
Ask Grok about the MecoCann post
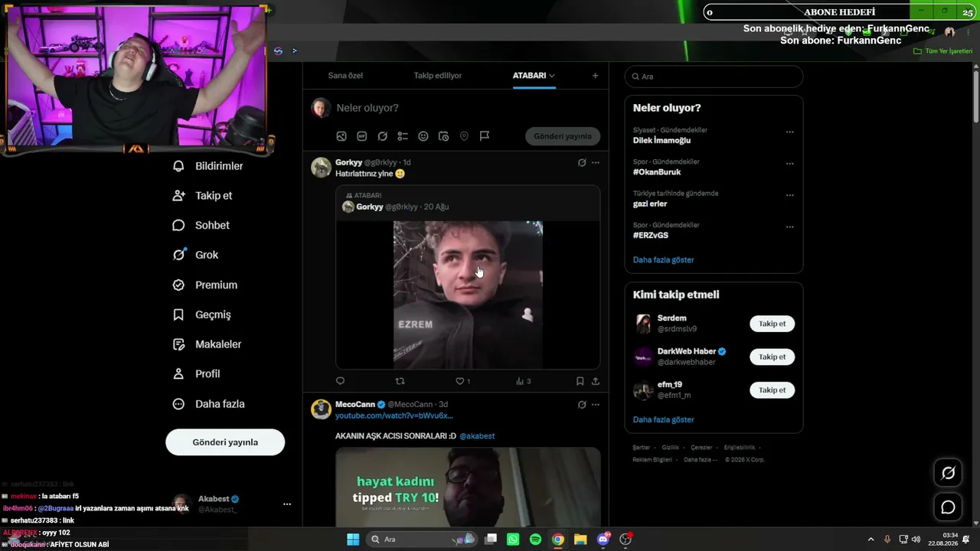click(582, 404)
